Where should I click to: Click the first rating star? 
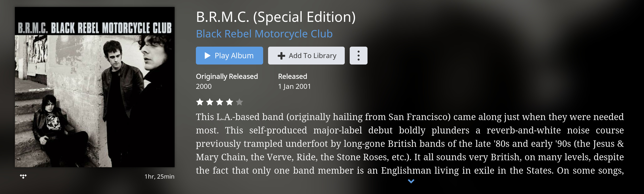[x=200, y=102]
